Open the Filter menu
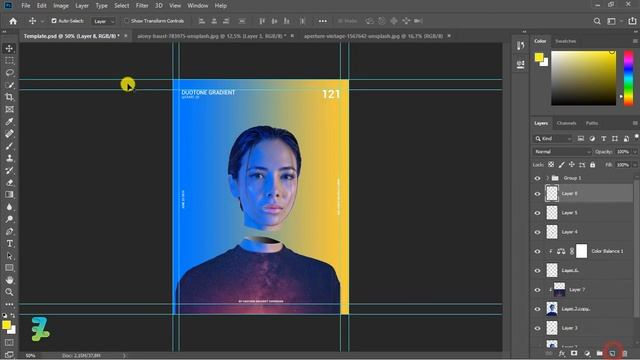 pyautogui.click(x=142, y=6)
